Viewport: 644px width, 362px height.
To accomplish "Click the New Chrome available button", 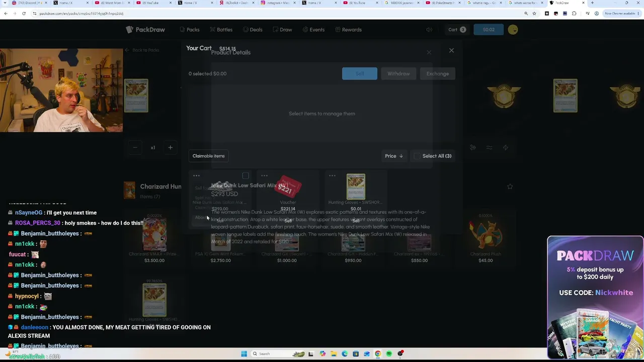I will click(x=622, y=13).
